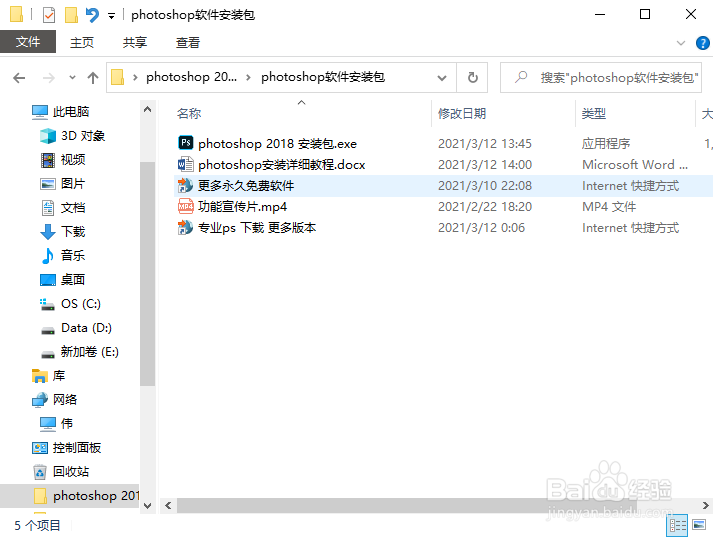Go up one folder level arrow

93,78
